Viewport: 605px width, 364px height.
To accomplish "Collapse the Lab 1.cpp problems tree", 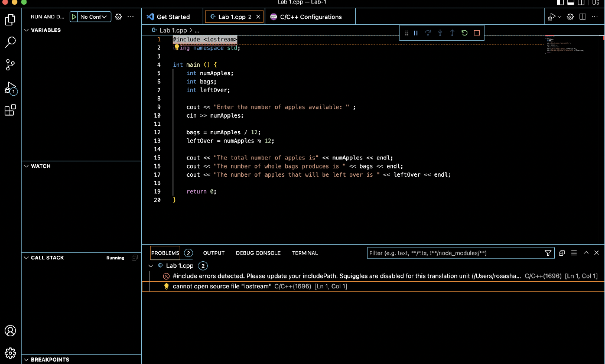I will pos(151,266).
